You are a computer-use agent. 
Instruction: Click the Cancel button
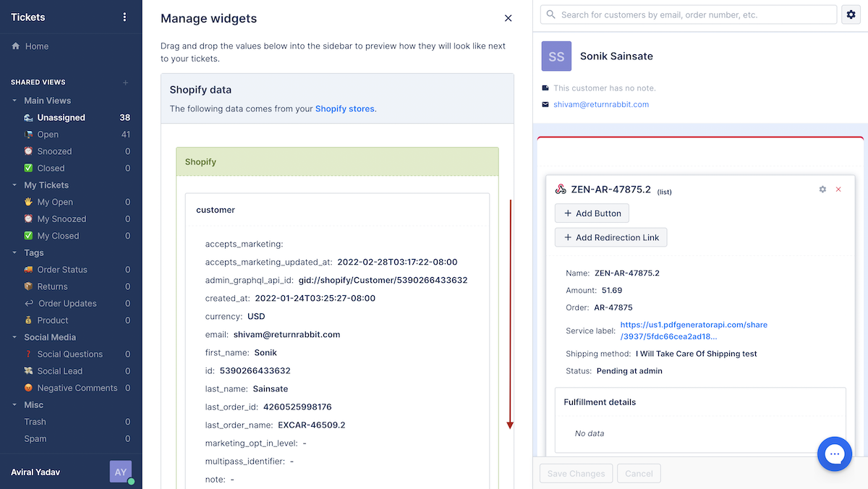pyautogui.click(x=639, y=474)
